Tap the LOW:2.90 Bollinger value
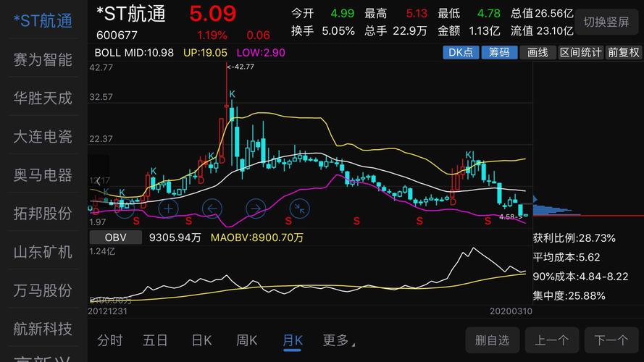This screenshot has width=644, height=362. click(x=261, y=53)
